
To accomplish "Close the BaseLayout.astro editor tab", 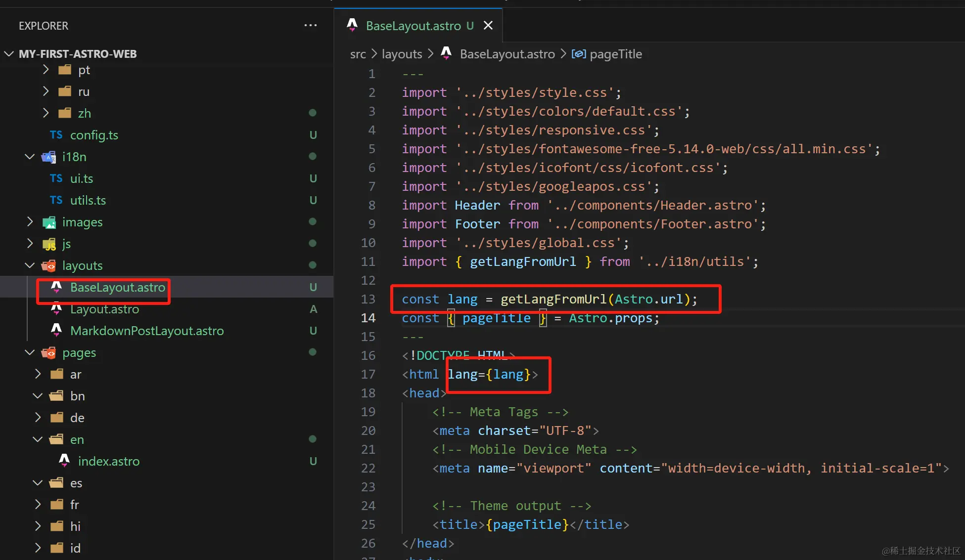I will click(x=488, y=25).
